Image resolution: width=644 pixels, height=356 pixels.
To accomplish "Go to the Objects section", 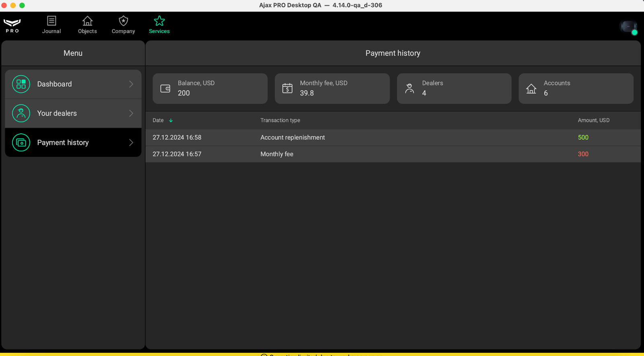I will coord(87,25).
